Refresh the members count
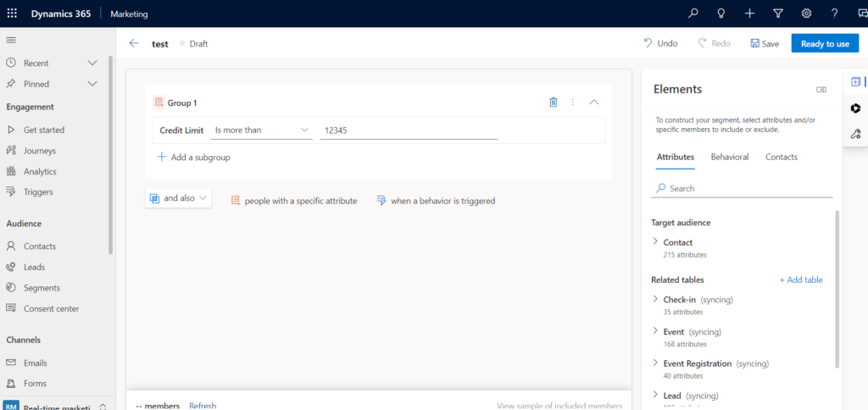Image resolution: width=868 pixels, height=410 pixels. pos(203,406)
